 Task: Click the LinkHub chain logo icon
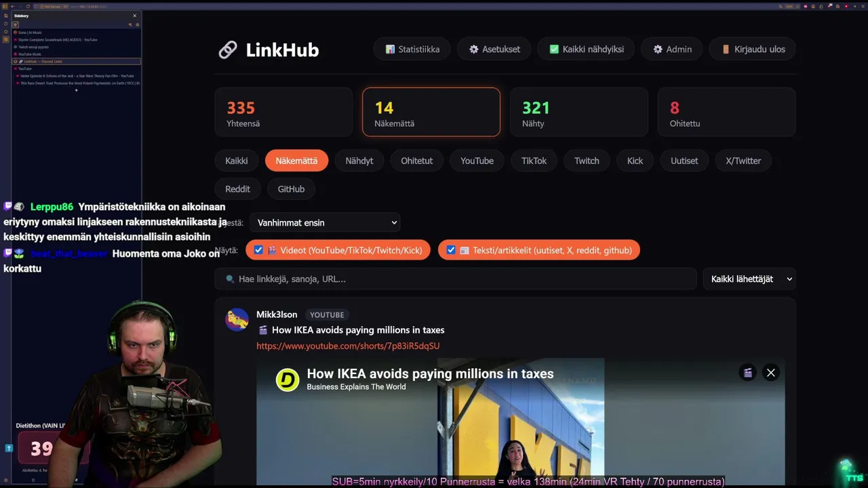point(228,49)
